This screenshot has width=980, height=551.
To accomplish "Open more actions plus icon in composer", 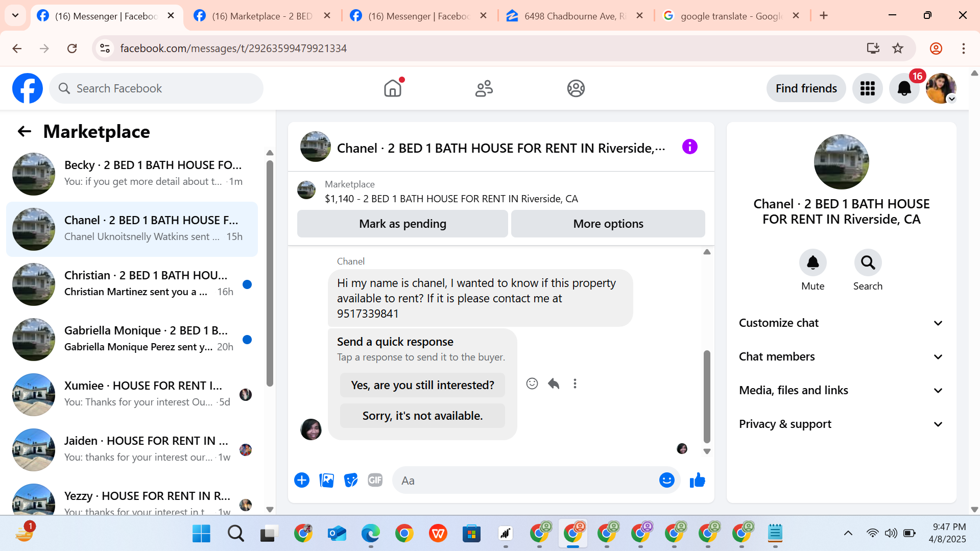I will pos(302,480).
